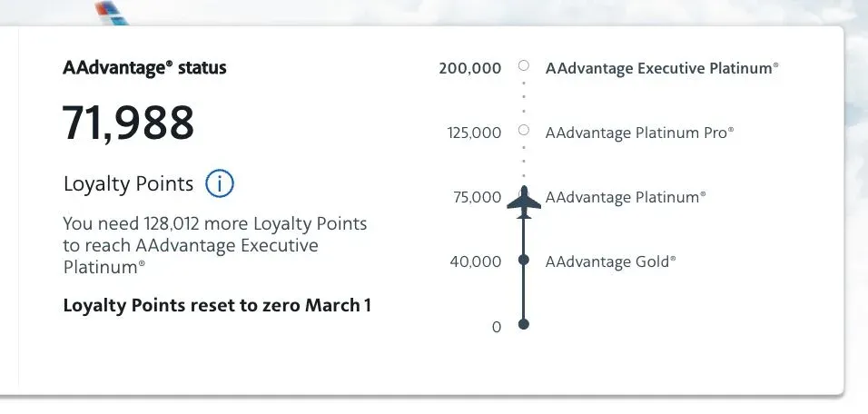Select the Executive Platinum tier circle marker

[x=523, y=66]
